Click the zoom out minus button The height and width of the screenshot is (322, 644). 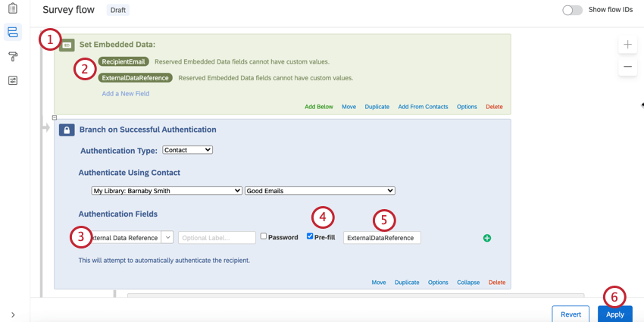(x=627, y=67)
